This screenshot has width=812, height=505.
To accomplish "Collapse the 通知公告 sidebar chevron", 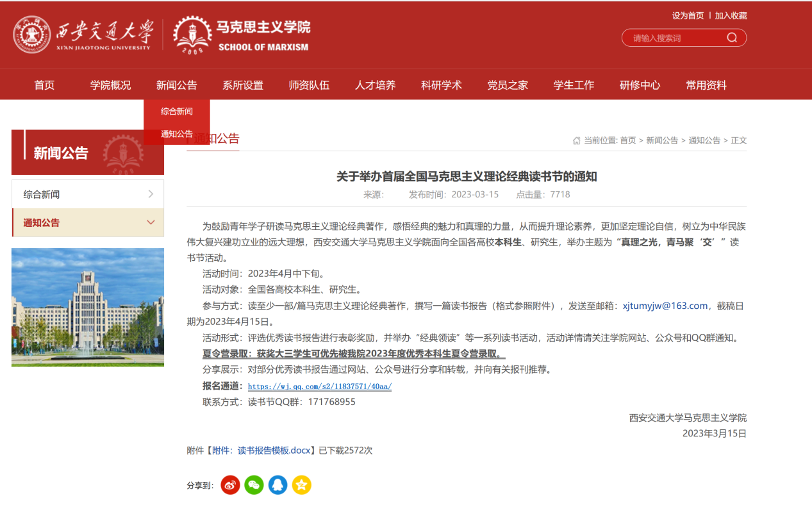I will [151, 222].
